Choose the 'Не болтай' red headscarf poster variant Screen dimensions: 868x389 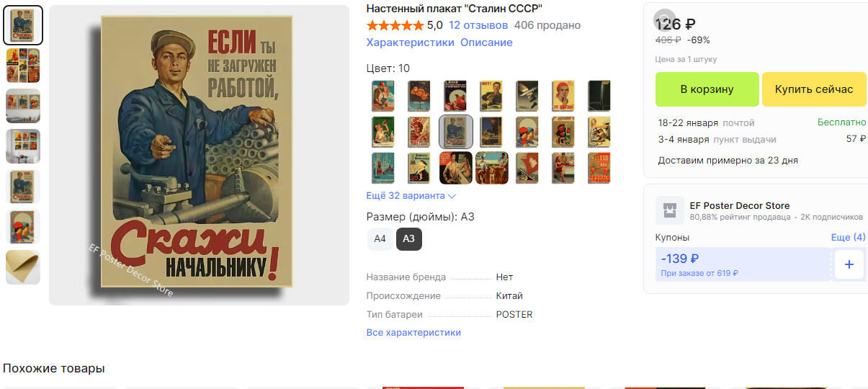coord(563,95)
